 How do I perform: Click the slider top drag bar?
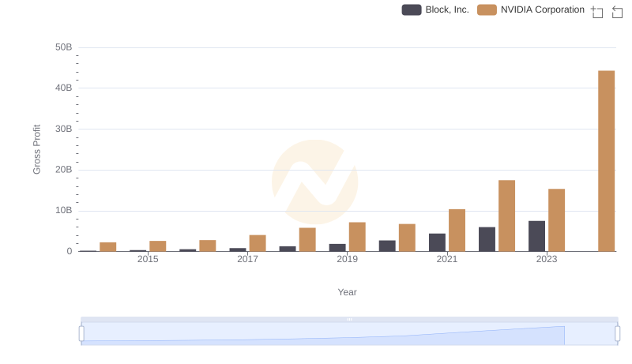point(349,319)
